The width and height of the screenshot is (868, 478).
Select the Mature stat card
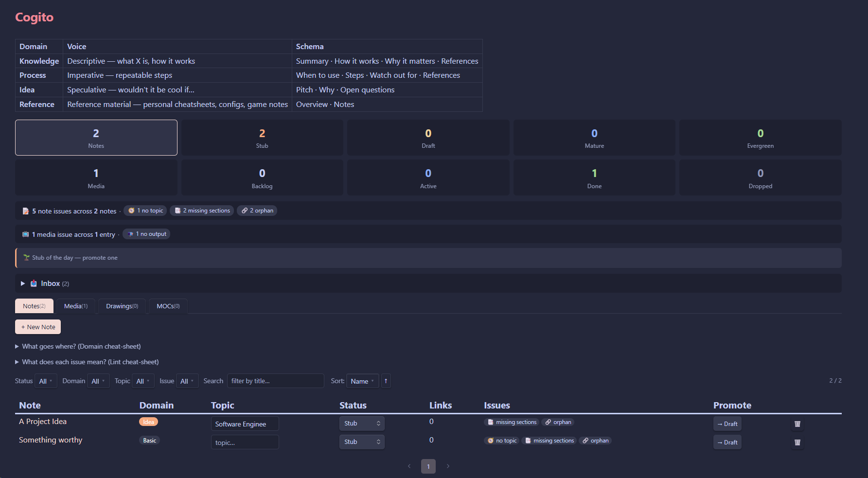click(x=594, y=138)
